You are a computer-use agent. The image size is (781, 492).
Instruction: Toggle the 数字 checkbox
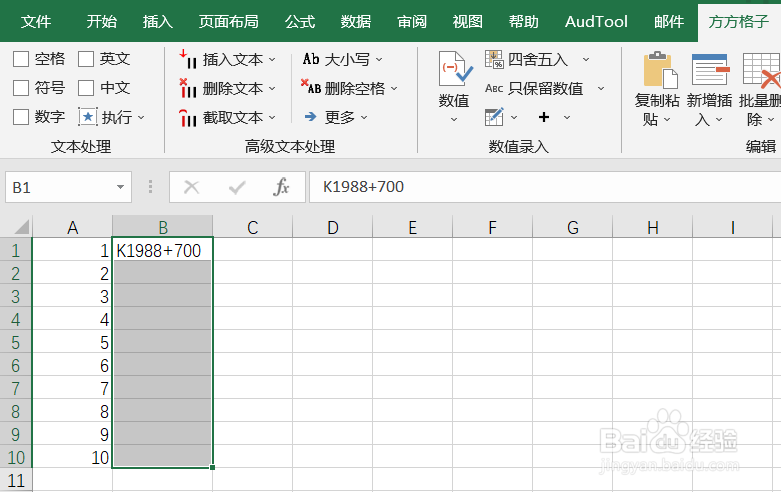(20, 117)
